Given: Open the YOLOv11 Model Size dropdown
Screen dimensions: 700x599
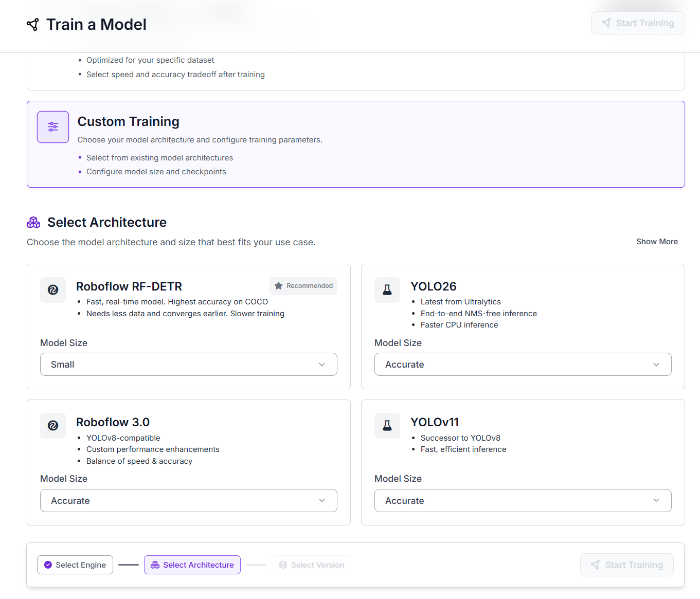Looking at the screenshot, I should tap(523, 501).
